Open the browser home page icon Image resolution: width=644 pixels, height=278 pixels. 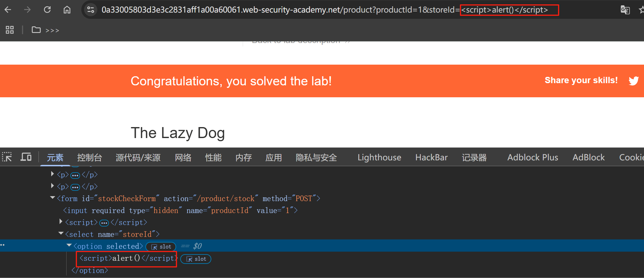pyautogui.click(x=67, y=10)
